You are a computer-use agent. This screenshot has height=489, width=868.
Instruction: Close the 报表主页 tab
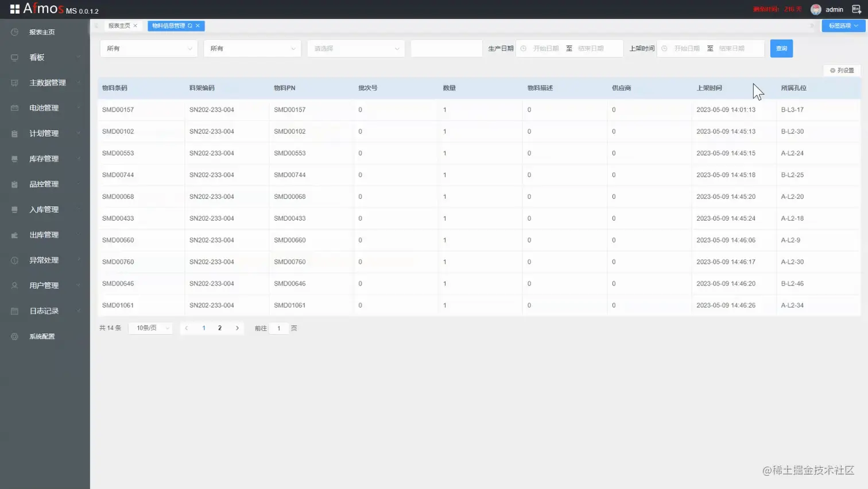click(x=135, y=26)
